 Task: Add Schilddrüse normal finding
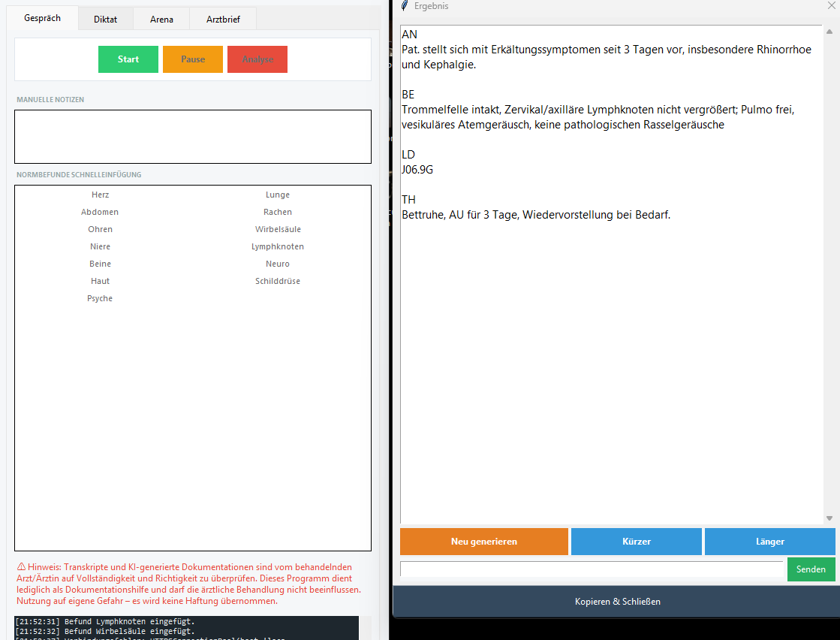coord(277,281)
